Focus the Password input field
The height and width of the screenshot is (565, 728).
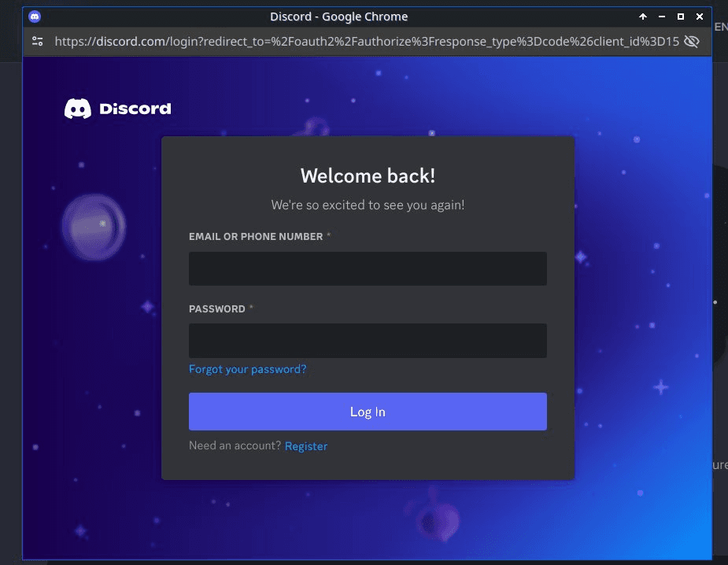click(368, 340)
